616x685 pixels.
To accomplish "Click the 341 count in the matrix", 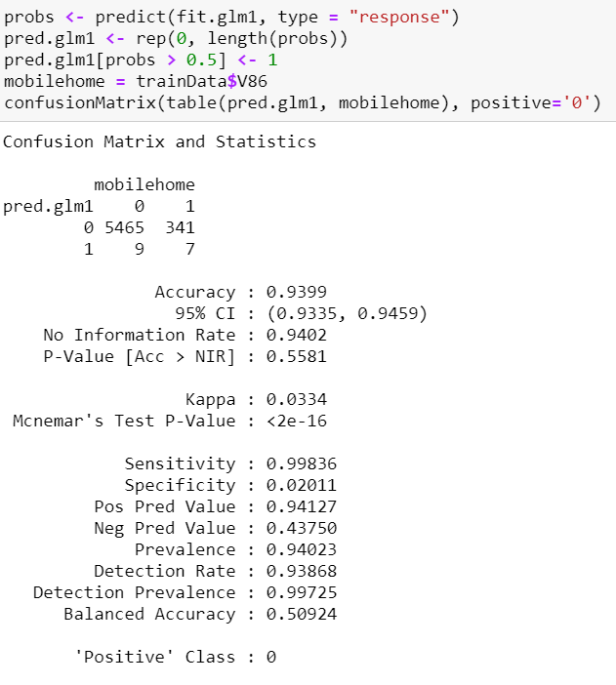I will click(x=181, y=227).
